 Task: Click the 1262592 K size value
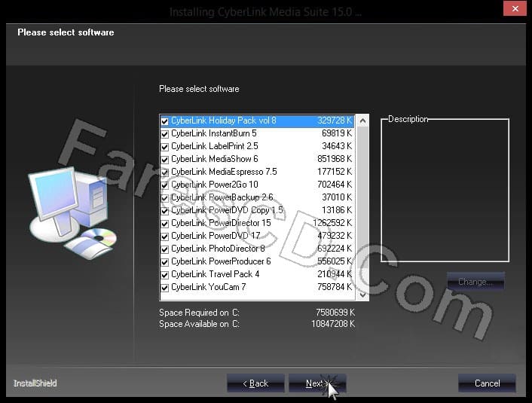(332, 223)
